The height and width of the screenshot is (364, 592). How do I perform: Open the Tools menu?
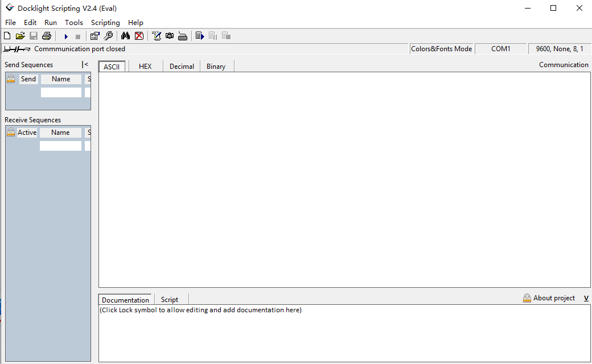[x=73, y=22]
